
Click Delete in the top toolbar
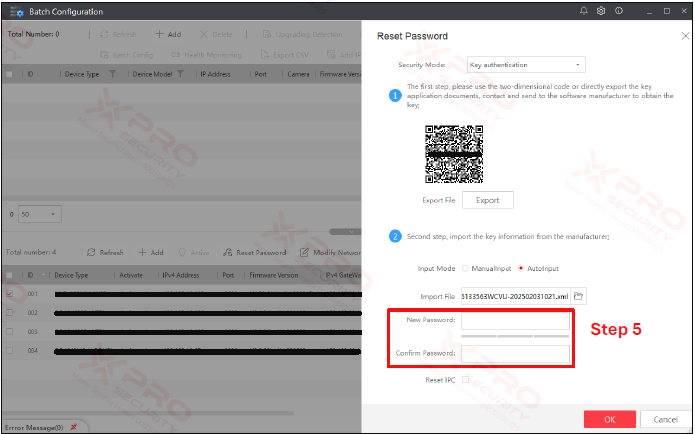click(x=216, y=34)
